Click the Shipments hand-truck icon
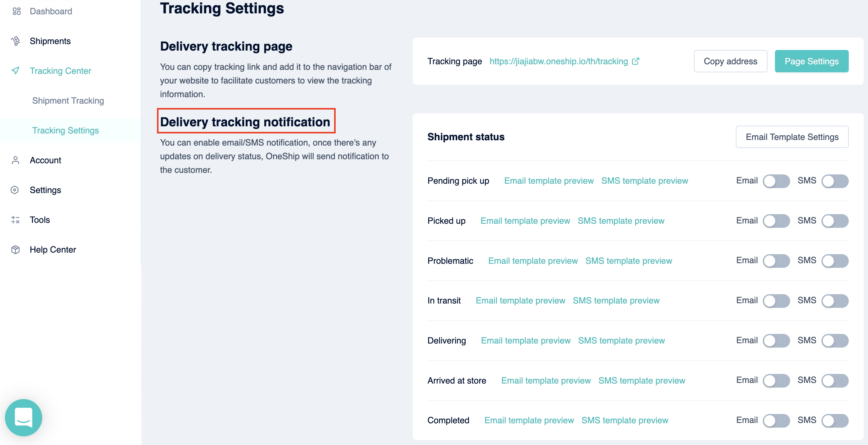 [x=16, y=41]
